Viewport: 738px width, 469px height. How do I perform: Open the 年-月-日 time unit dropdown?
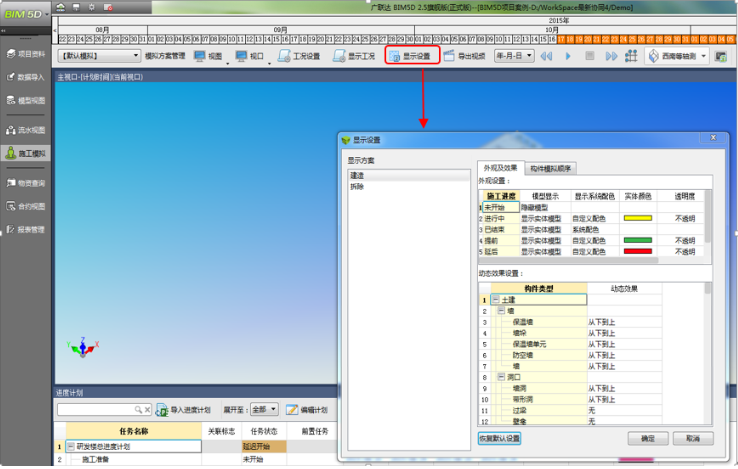514,56
